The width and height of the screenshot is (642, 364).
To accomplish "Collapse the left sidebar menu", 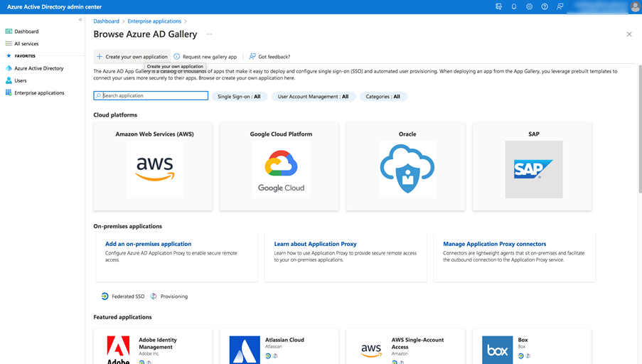I will click(x=80, y=20).
